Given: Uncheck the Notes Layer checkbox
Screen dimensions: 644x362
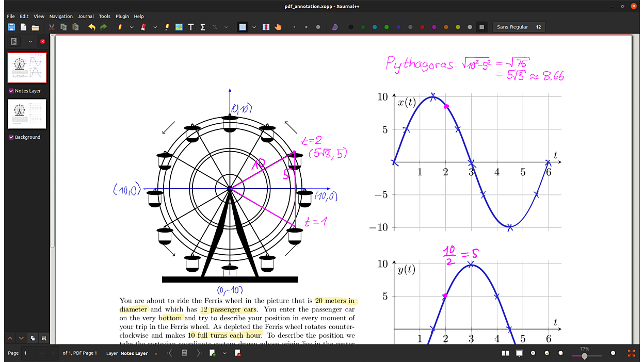Looking at the screenshot, I should pos(11,91).
